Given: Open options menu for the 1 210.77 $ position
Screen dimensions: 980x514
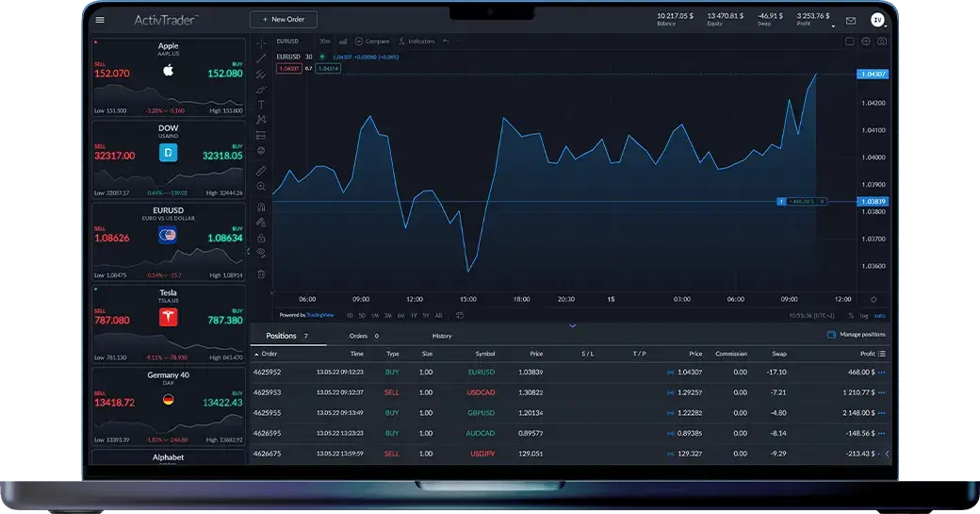Looking at the screenshot, I should [882, 392].
